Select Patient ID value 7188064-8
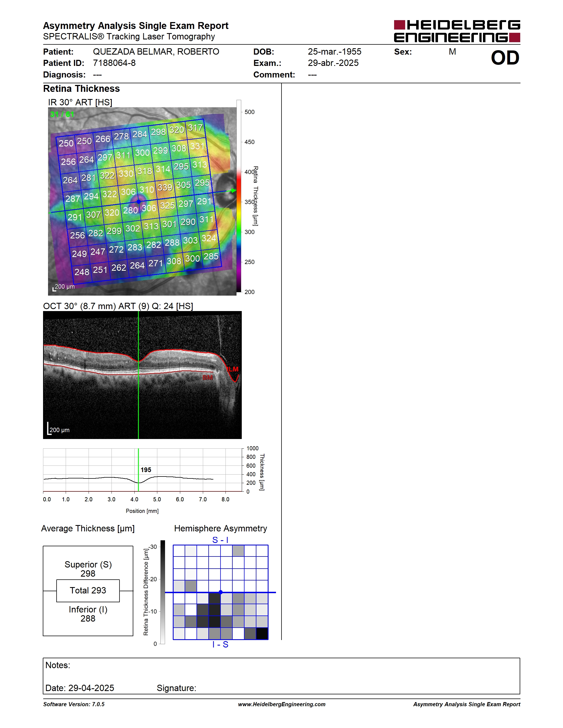Screen dimensions: 563x728 [x=115, y=63]
